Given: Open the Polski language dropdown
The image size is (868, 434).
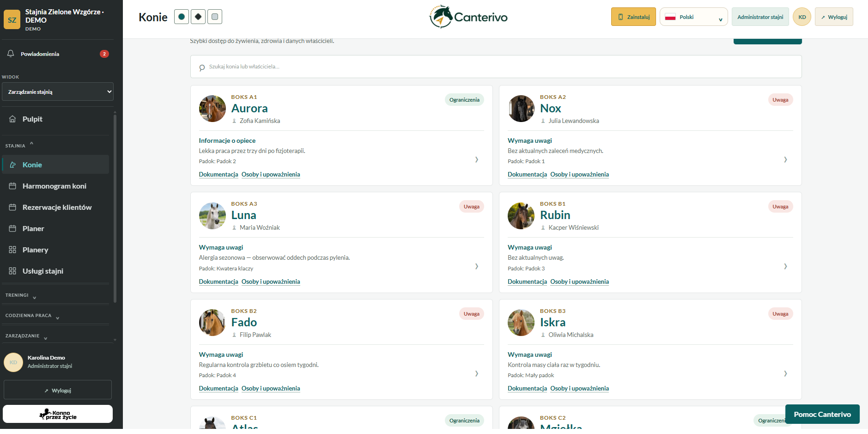Looking at the screenshot, I should point(693,17).
